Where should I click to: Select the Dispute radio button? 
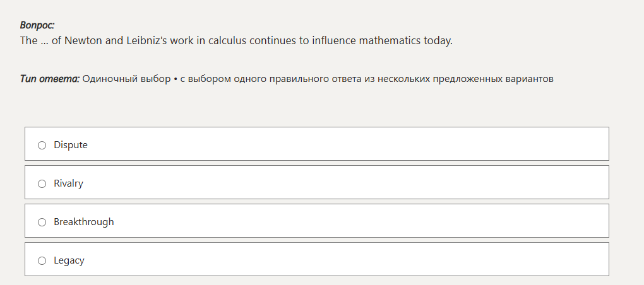(42, 145)
